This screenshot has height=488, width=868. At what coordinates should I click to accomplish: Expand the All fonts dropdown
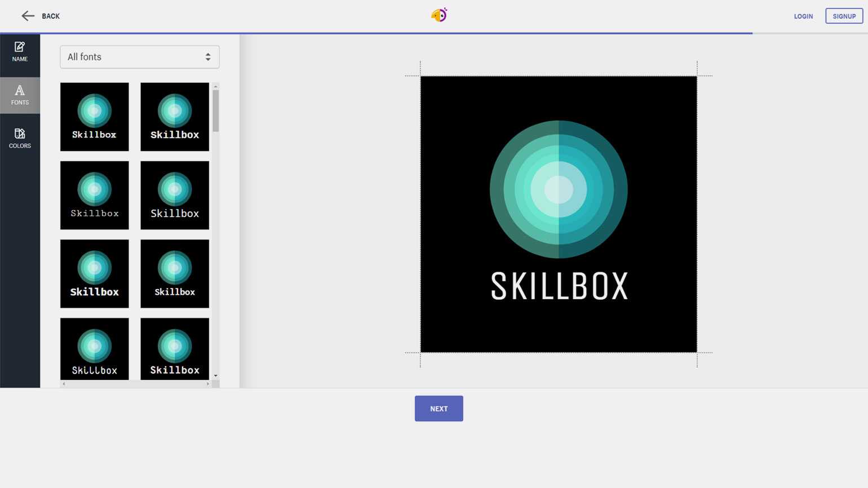click(x=139, y=57)
